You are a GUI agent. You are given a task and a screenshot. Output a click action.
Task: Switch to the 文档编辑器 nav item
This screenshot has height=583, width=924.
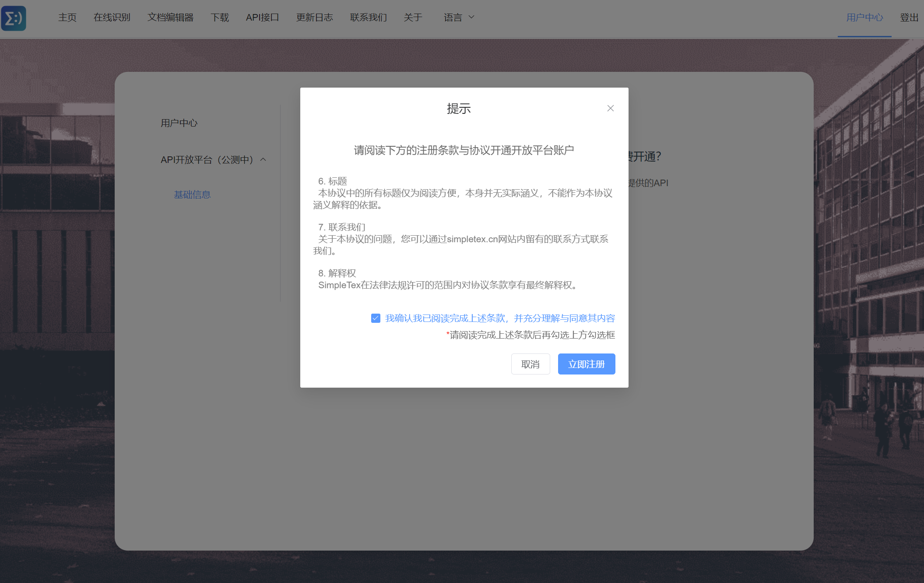(170, 18)
